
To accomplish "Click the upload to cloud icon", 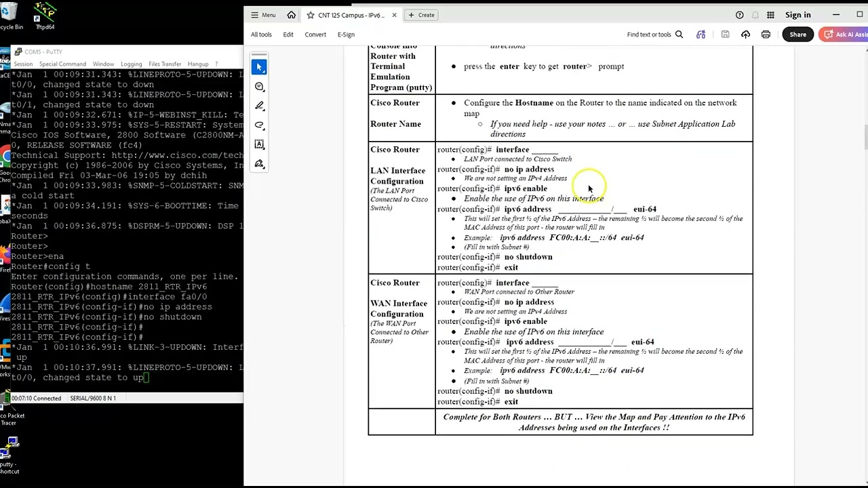I will coord(745,35).
